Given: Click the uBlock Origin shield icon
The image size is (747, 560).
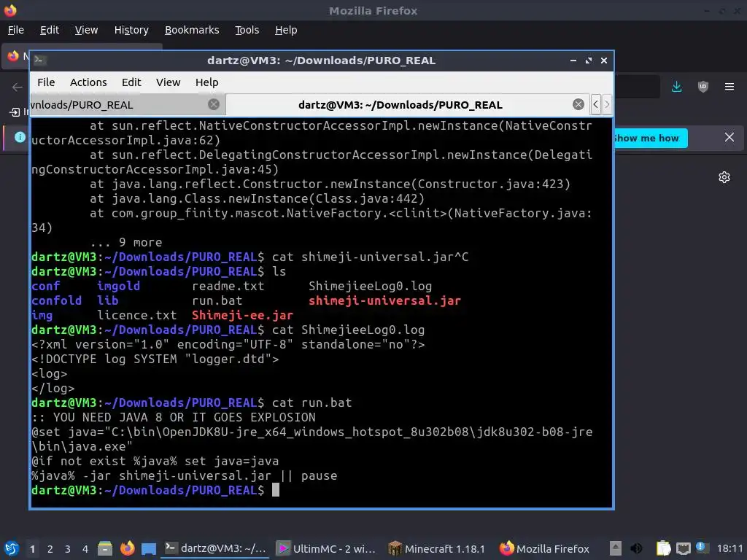Looking at the screenshot, I should tap(703, 87).
